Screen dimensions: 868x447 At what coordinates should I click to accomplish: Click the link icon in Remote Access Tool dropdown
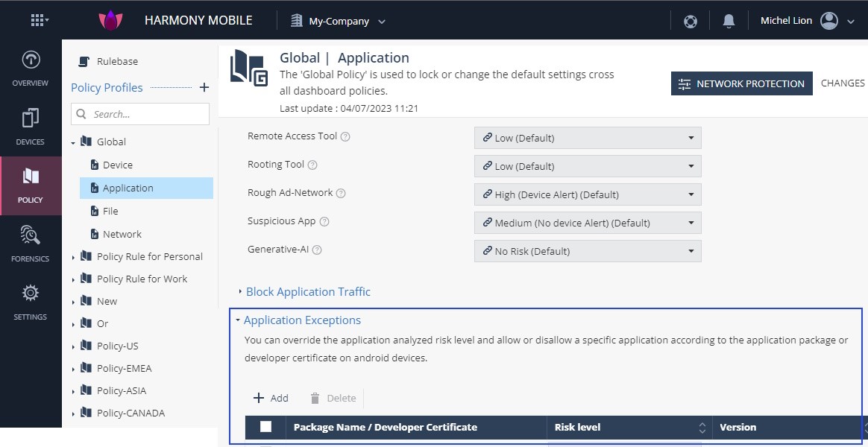click(487, 138)
